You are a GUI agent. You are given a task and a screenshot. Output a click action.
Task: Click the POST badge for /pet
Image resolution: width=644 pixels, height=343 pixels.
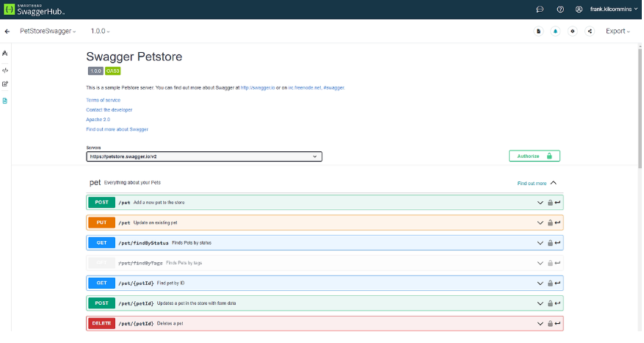pos(101,203)
